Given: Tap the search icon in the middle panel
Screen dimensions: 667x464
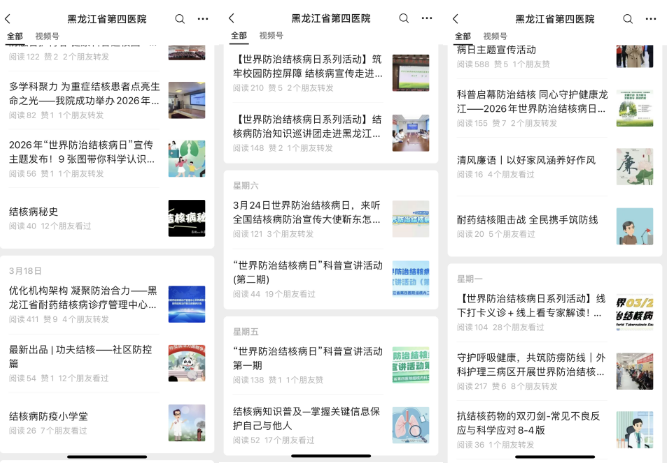Looking at the screenshot, I should click(x=404, y=19).
